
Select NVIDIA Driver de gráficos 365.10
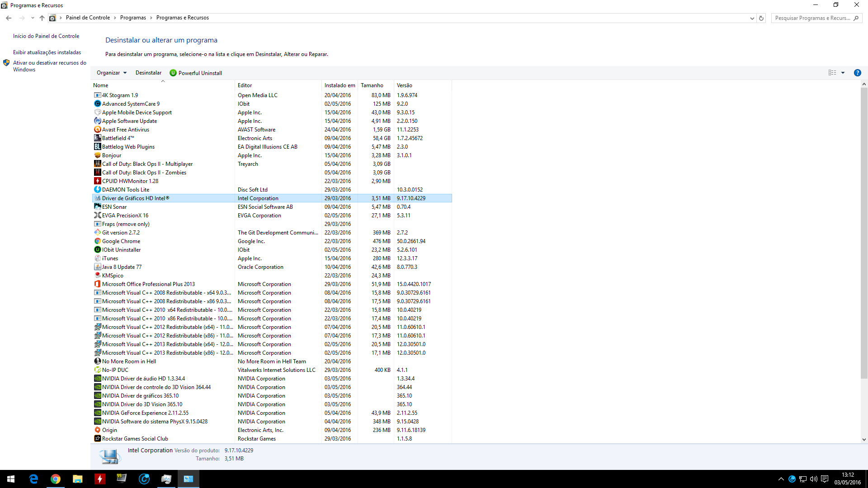click(272, 396)
